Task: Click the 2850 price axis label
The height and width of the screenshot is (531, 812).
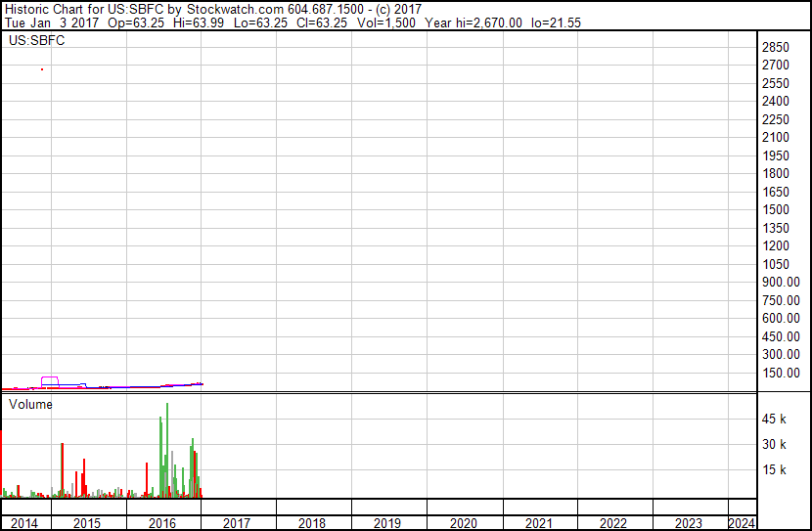Action: (776, 48)
